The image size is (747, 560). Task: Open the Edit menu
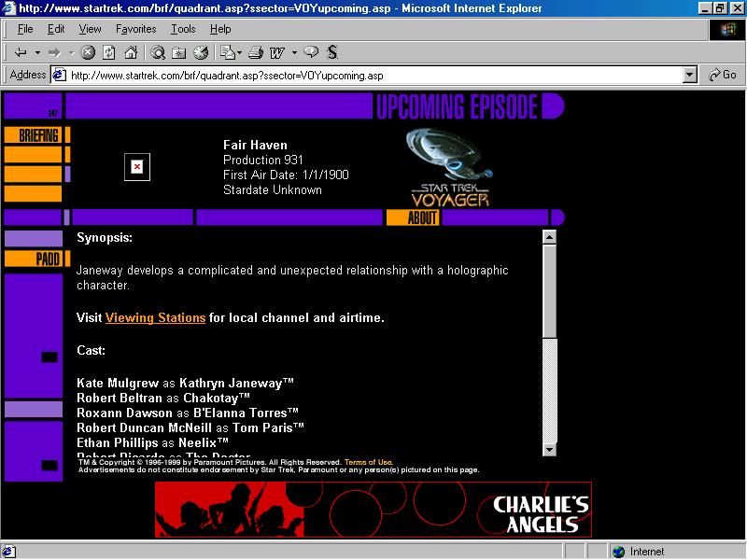pos(56,29)
